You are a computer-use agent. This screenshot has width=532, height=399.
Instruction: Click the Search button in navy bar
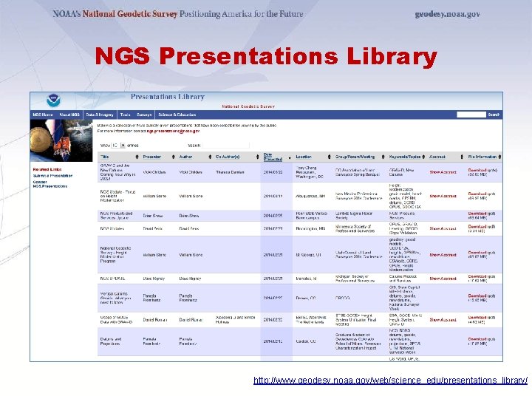coord(494,115)
